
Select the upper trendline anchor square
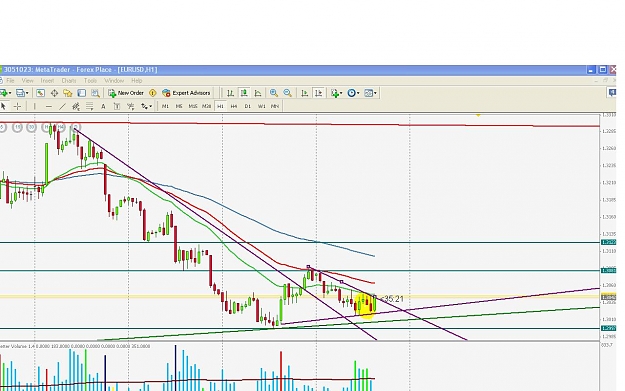tap(308, 267)
